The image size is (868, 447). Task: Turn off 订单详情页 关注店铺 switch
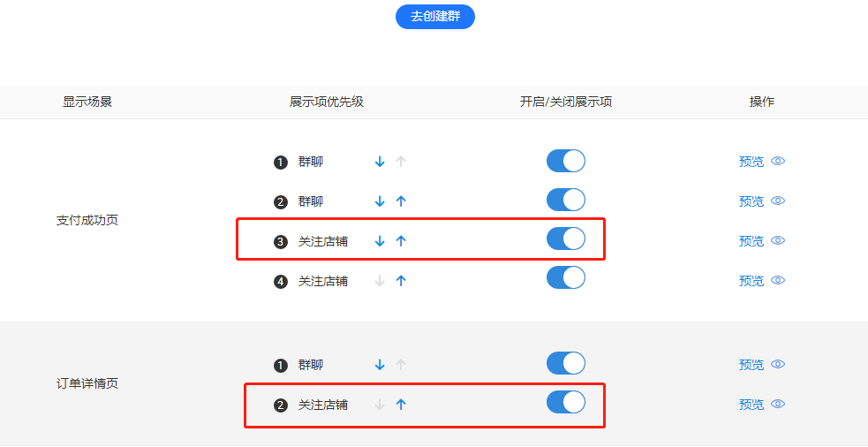click(566, 403)
